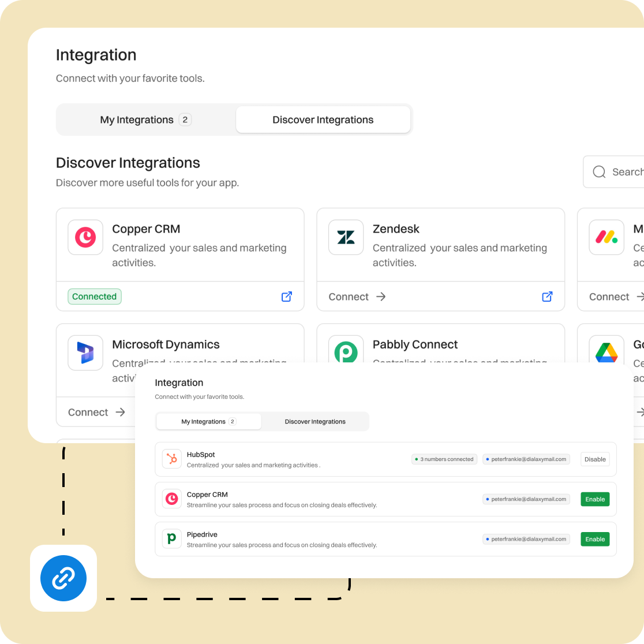The height and width of the screenshot is (644, 644).
Task: Connect the Zendesk integration
Action: click(x=357, y=297)
